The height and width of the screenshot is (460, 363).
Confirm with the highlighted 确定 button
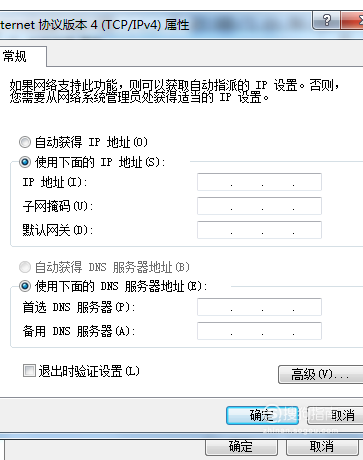tap(262, 415)
